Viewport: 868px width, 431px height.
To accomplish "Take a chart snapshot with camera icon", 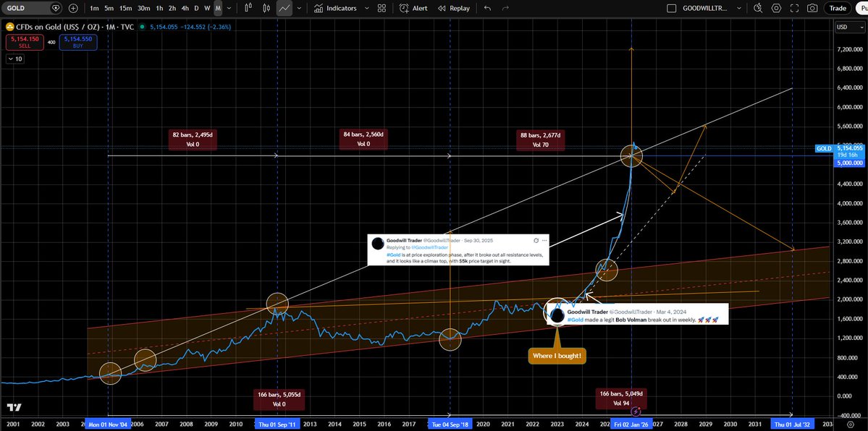I will tap(812, 8).
